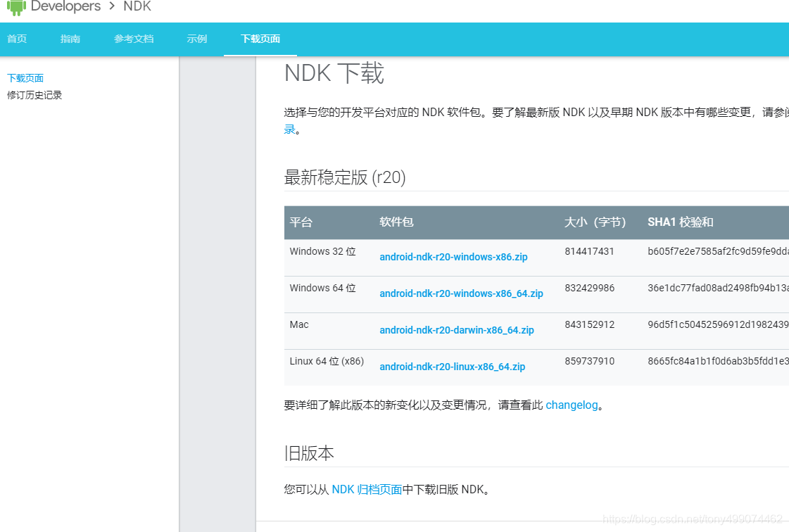The width and height of the screenshot is (789, 532).
Task: Click the 旧版本 heading
Action: [x=309, y=453]
